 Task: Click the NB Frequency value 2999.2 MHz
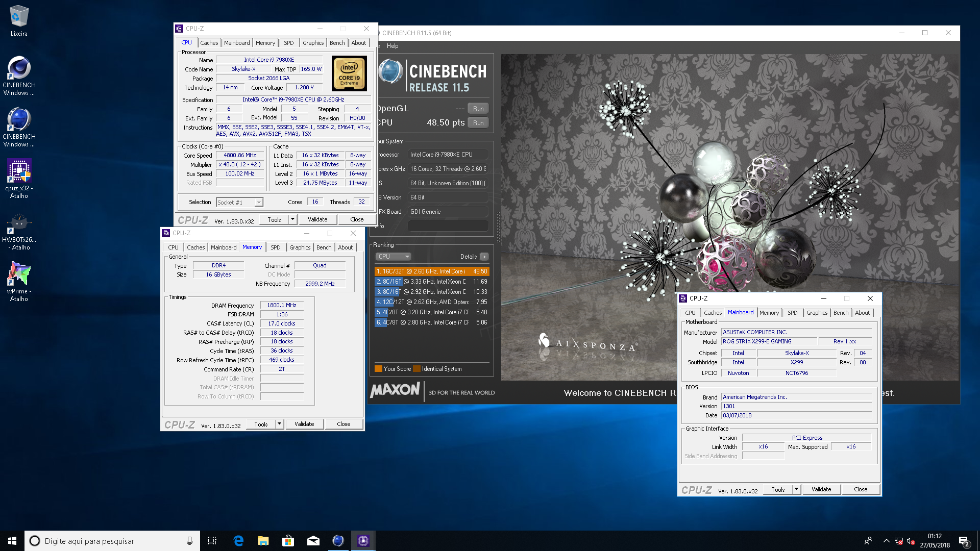pyautogui.click(x=320, y=284)
